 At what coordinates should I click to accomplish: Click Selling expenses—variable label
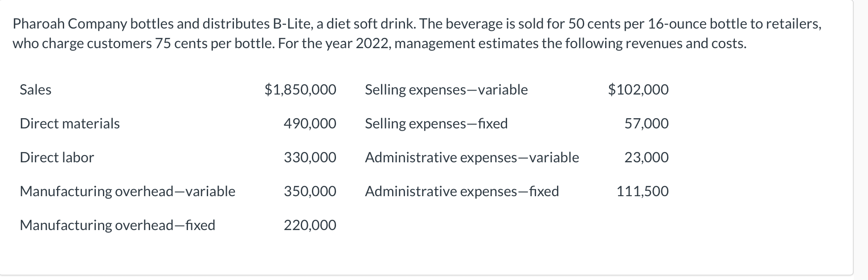point(446,90)
